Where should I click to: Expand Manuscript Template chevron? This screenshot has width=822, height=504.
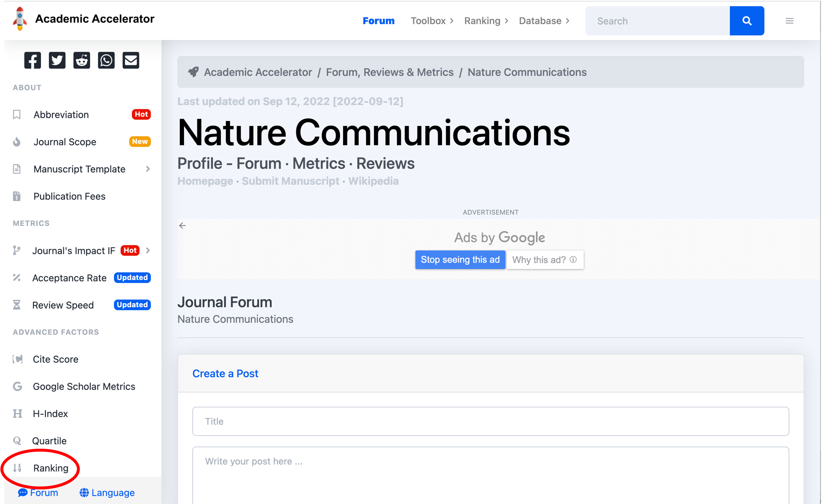[148, 169]
